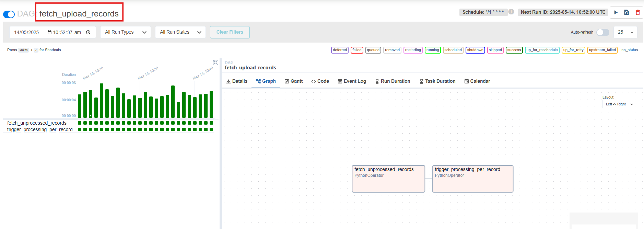The image size is (644, 229).
Task: Expand the All Run States dropdown
Action: [x=180, y=32]
